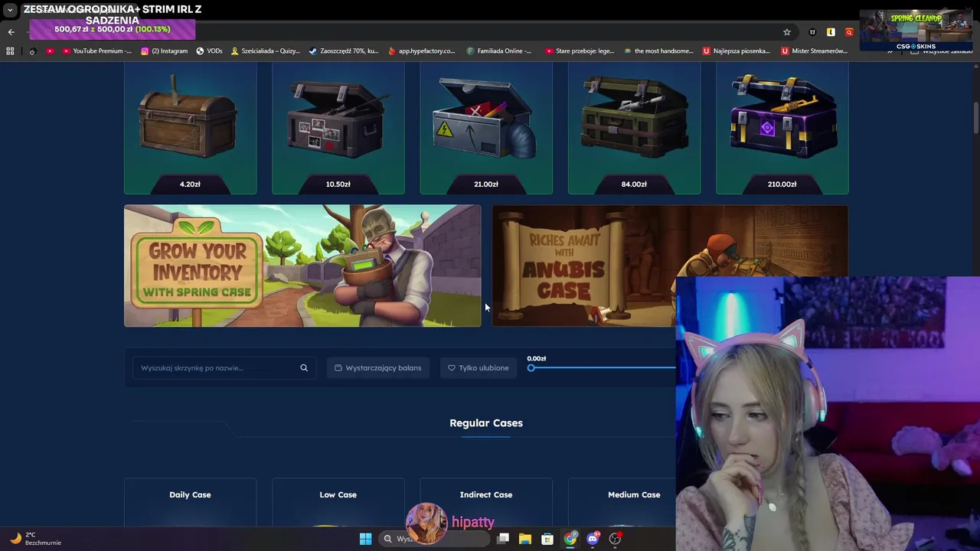Click the price range slider handle
The image size is (980, 551).
(531, 368)
